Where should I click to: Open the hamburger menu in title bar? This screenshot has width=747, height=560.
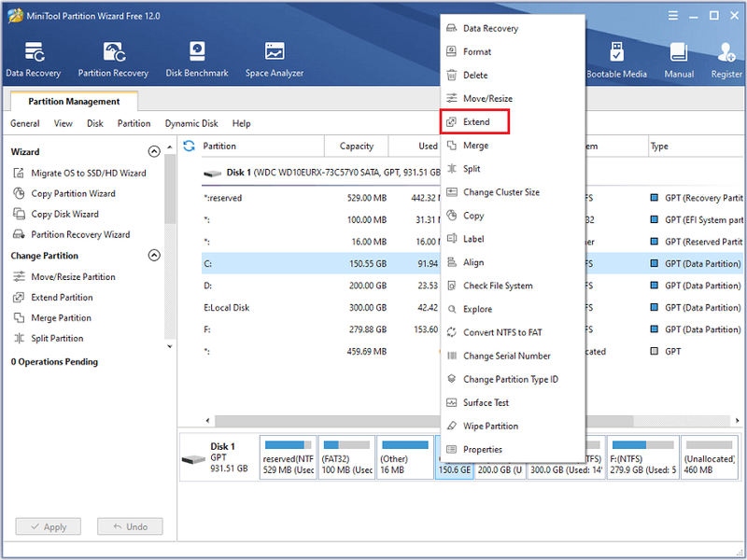[x=672, y=16]
